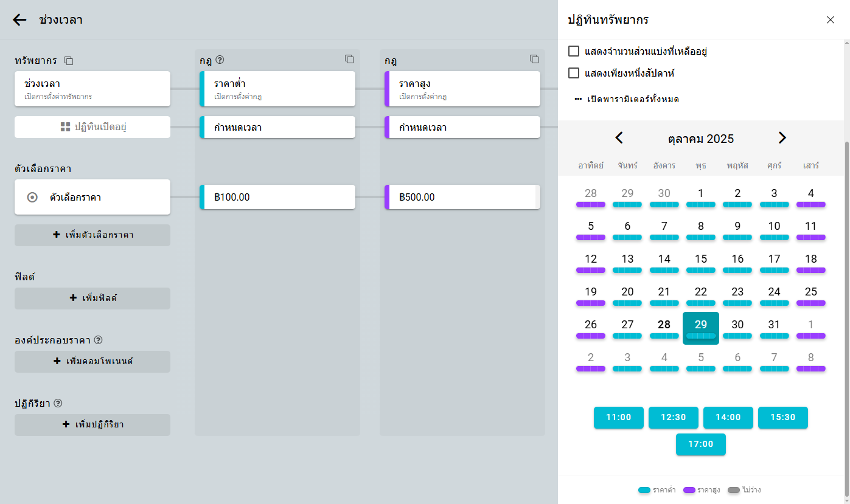Enable แสดงจำนวนส่วนแบ่งที่เหลืออยู่ checkbox
850x504 pixels.
pyautogui.click(x=574, y=51)
